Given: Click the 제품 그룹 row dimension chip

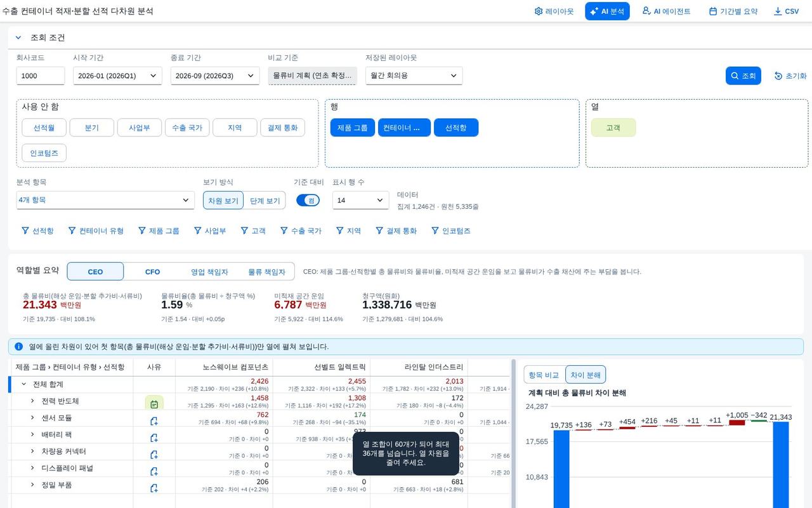Looking at the screenshot, I should tap(353, 128).
